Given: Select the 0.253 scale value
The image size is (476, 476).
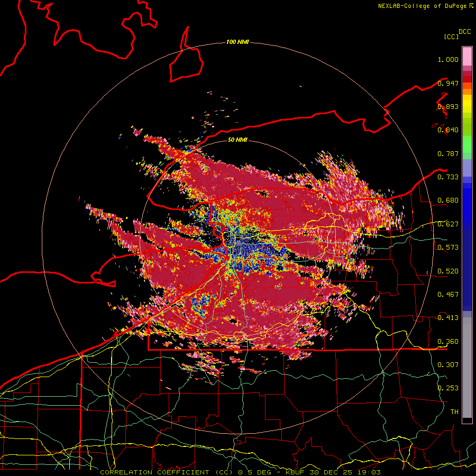Looking at the screenshot, I should (448, 388).
